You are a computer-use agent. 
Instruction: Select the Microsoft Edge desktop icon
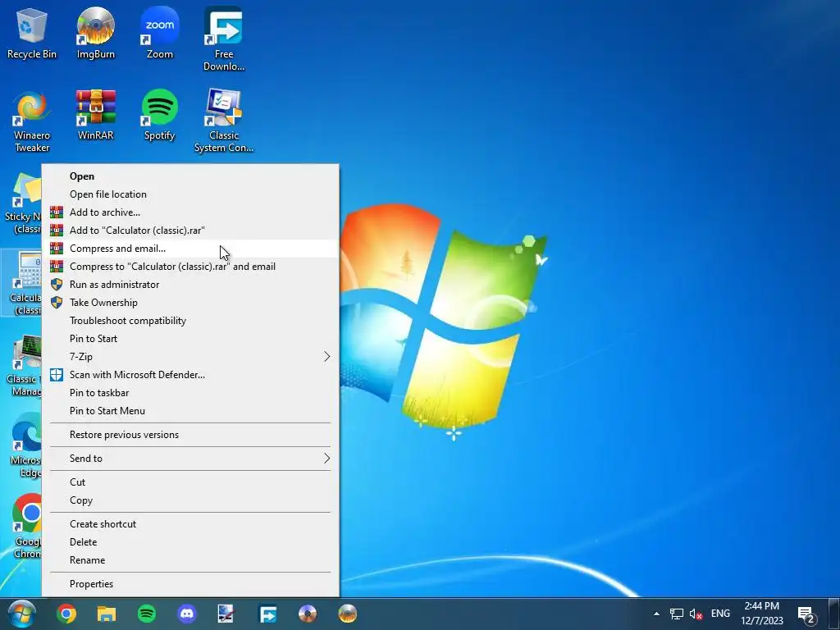[25, 445]
